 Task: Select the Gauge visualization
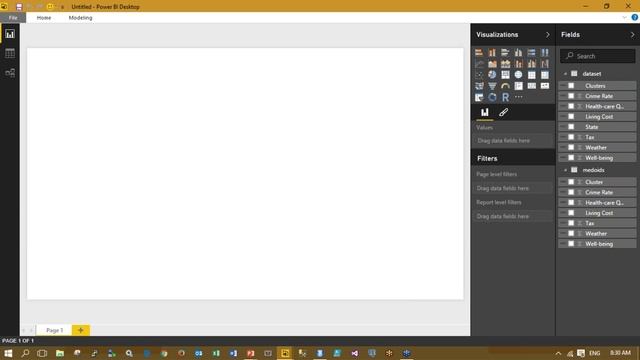pyautogui.click(x=505, y=86)
